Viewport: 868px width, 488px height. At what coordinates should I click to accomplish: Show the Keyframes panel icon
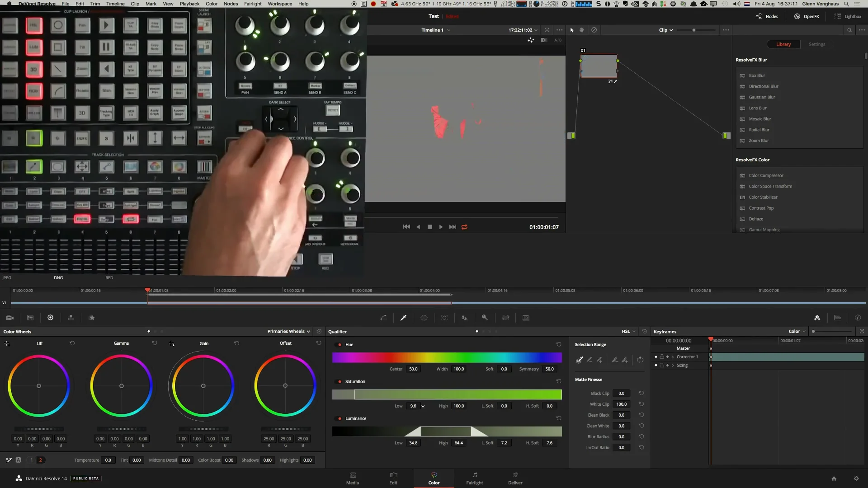817,318
